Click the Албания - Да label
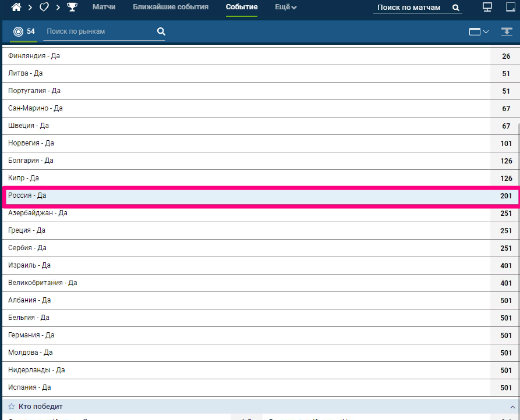This screenshot has width=520, height=420. pyautogui.click(x=29, y=300)
